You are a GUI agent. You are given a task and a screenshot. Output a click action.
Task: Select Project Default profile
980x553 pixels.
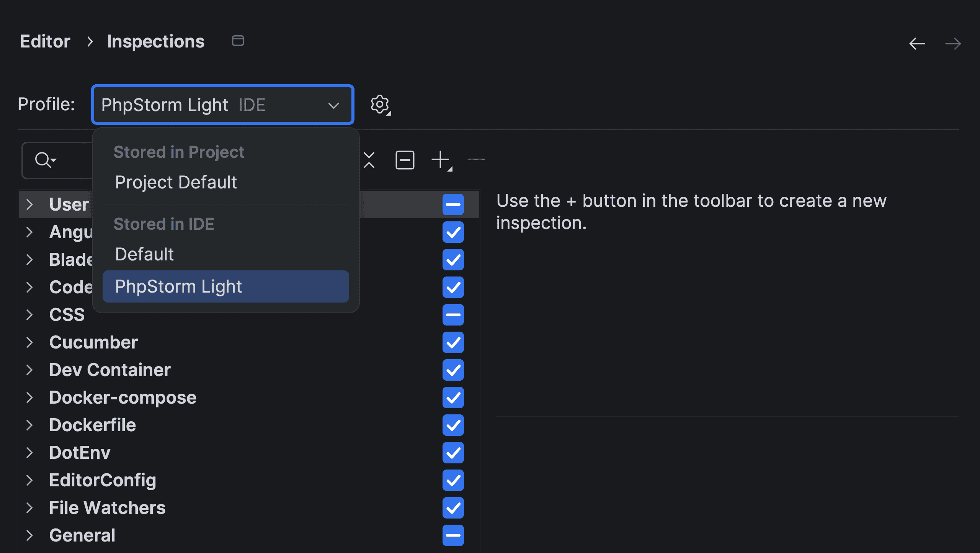[x=176, y=182]
